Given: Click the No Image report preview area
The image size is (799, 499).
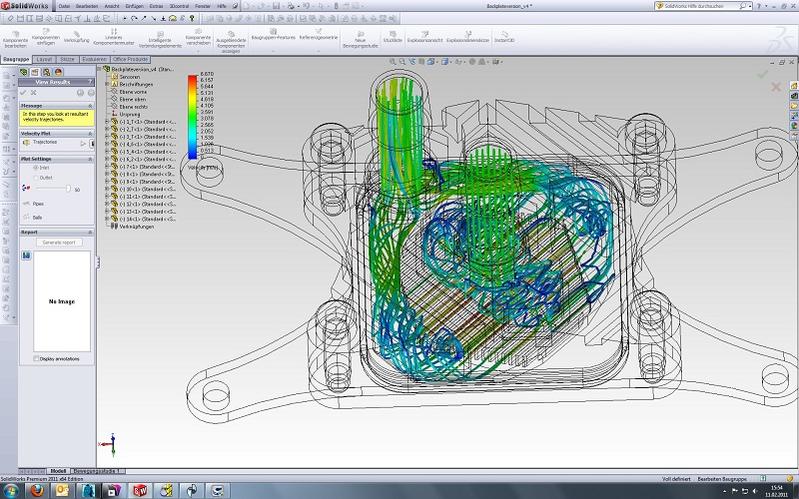Looking at the screenshot, I should (x=62, y=301).
